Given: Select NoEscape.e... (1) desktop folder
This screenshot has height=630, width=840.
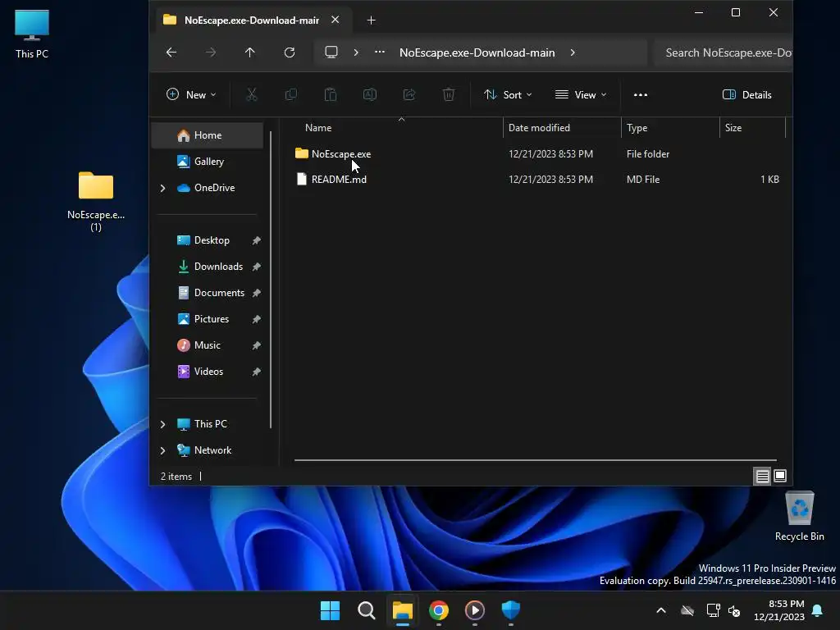Looking at the screenshot, I should tap(96, 202).
